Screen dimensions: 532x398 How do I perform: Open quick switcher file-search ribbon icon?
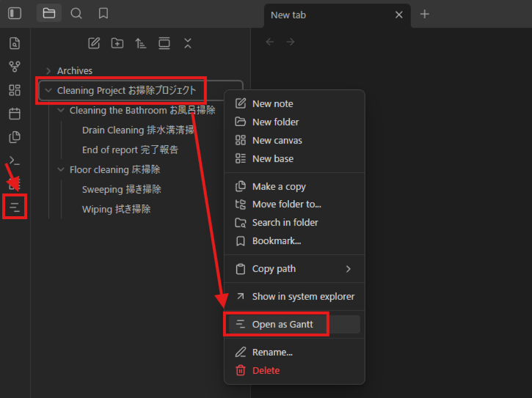[15, 43]
